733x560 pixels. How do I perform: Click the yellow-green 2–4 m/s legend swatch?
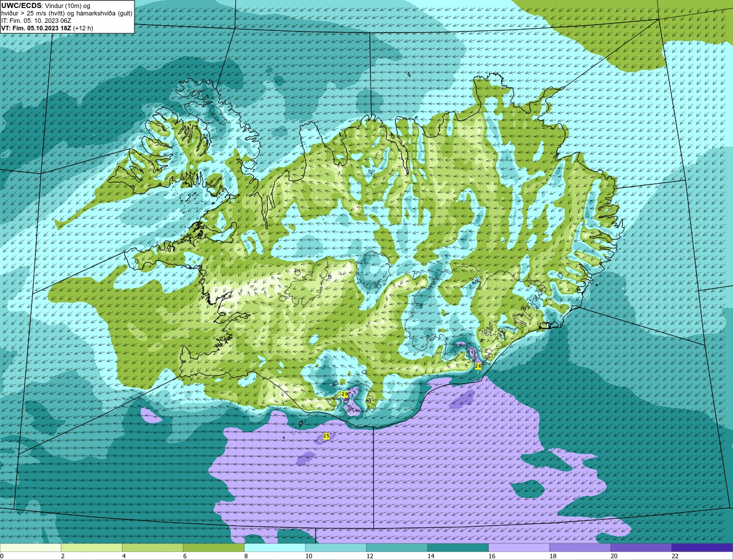pos(92,547)
